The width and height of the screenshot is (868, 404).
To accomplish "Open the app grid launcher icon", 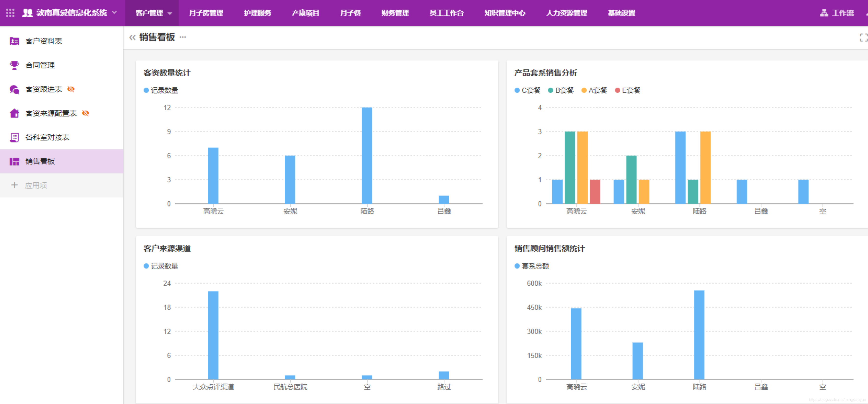I will pos(10,13).
